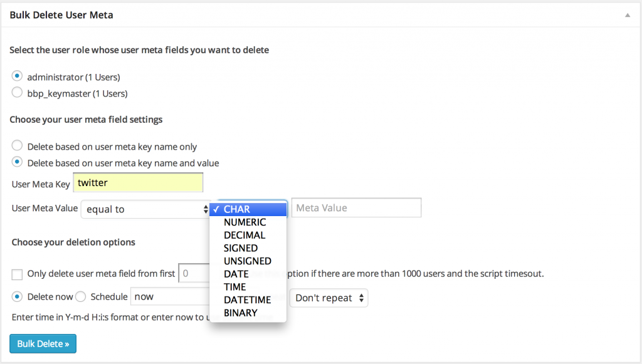
Task: Choose the SIGNED data type
Action: (241, 247)
